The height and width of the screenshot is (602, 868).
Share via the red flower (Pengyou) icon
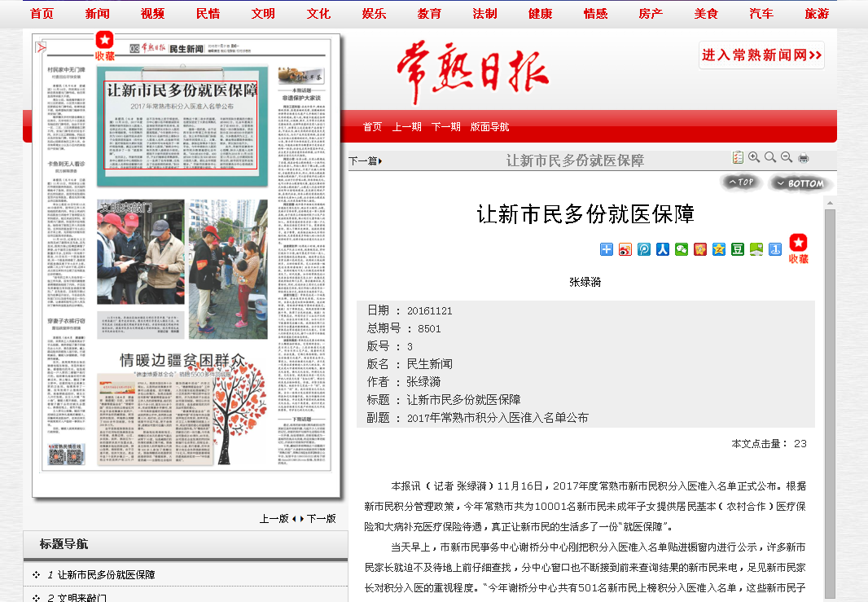[x=700, y=249]
